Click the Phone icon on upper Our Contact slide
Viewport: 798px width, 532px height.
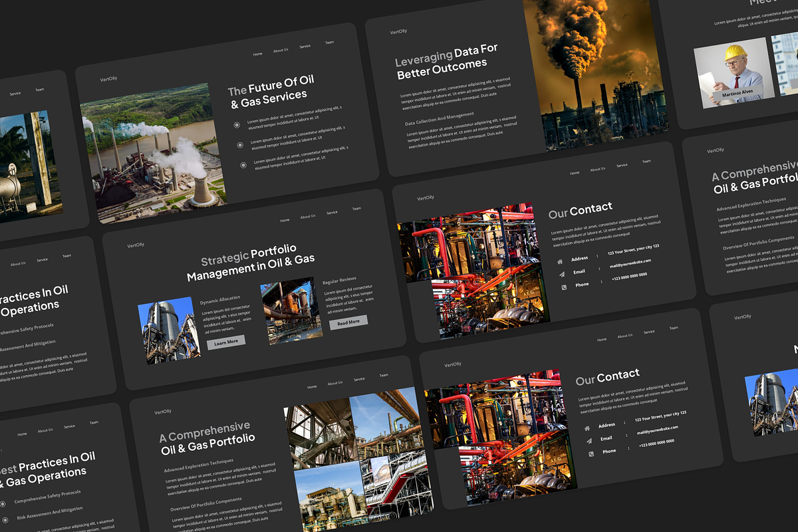pyautogui.click(x=564, y=287)
